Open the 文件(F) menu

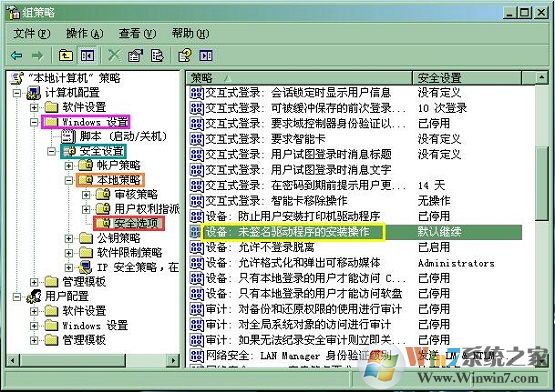(x=32, y=34)
